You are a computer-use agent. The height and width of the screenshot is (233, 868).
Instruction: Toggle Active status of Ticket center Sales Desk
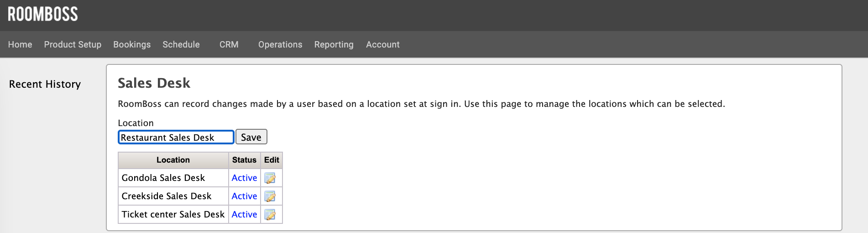coord(244,215)
